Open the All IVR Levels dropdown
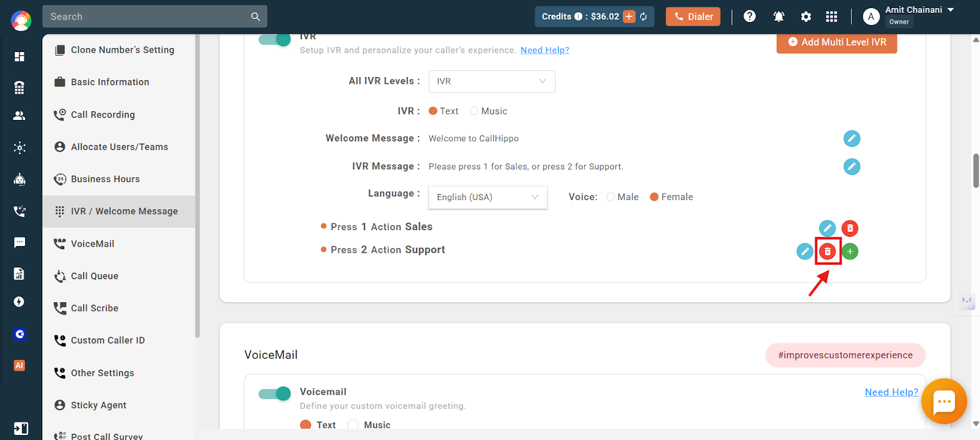 492,81
